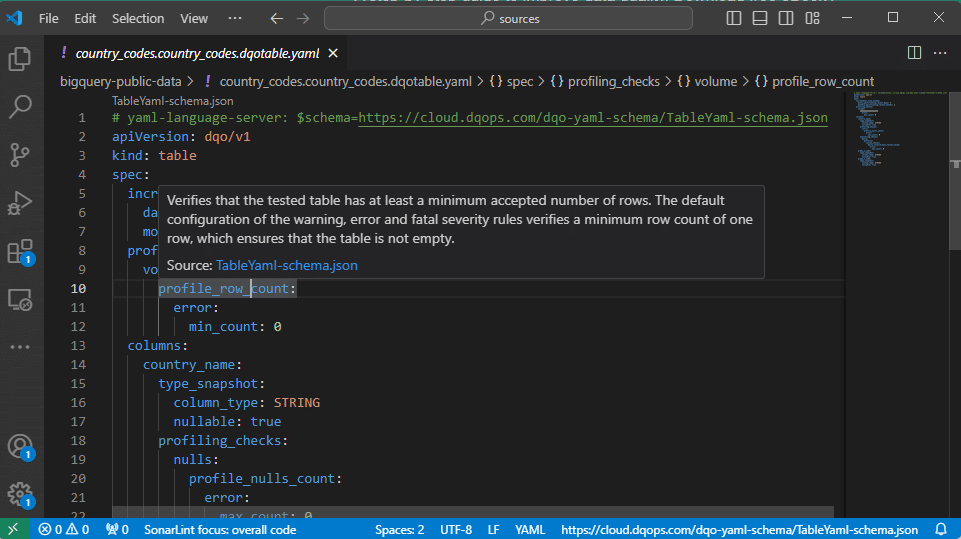Viewport: 961px width, 539px height.
Task: Open forwarded ports status item
Action: [x=117, y=529]
